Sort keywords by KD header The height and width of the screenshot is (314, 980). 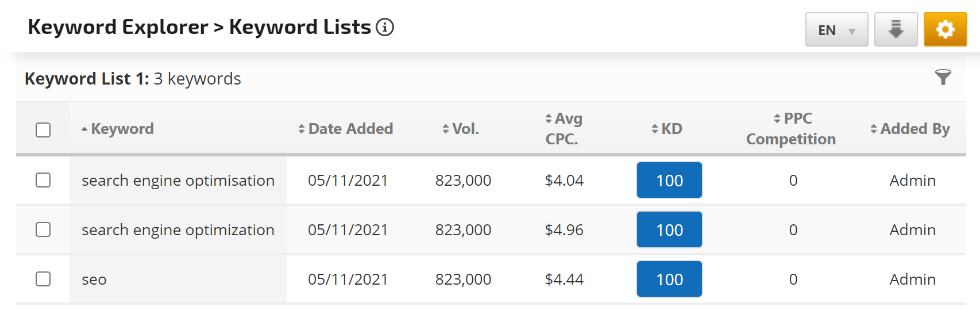667,129
